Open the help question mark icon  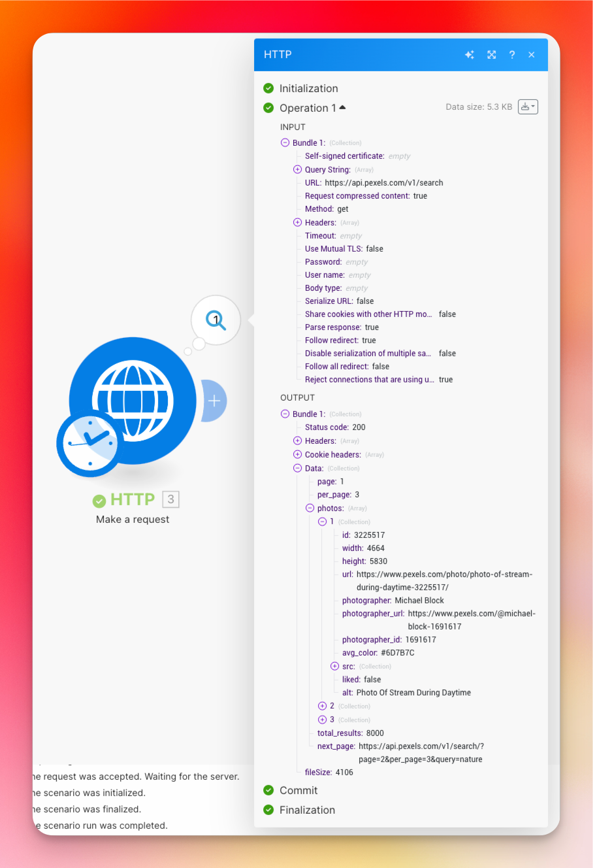pyautogui.click(x=512, y=55)
